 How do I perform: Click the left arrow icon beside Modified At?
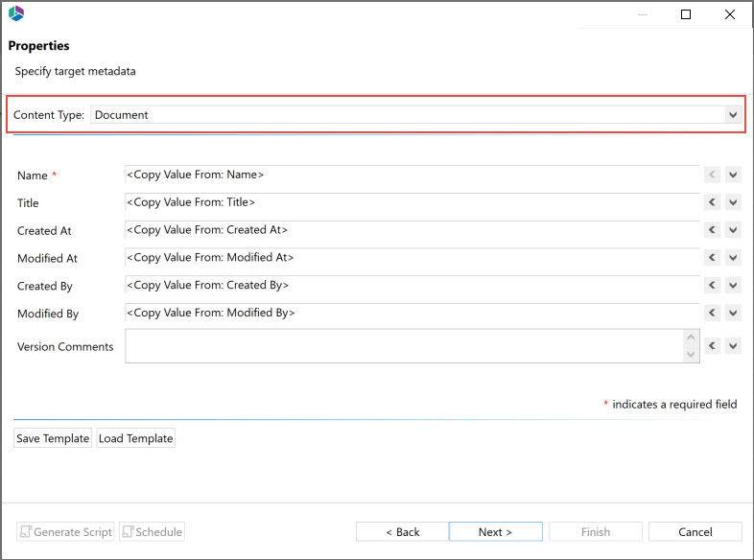click(x=712, y=258)
